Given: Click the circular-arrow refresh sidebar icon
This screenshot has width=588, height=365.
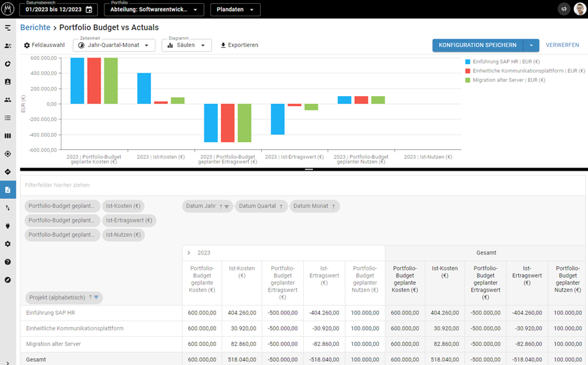Looking at the screenshot, I should (x=7, y=64).
